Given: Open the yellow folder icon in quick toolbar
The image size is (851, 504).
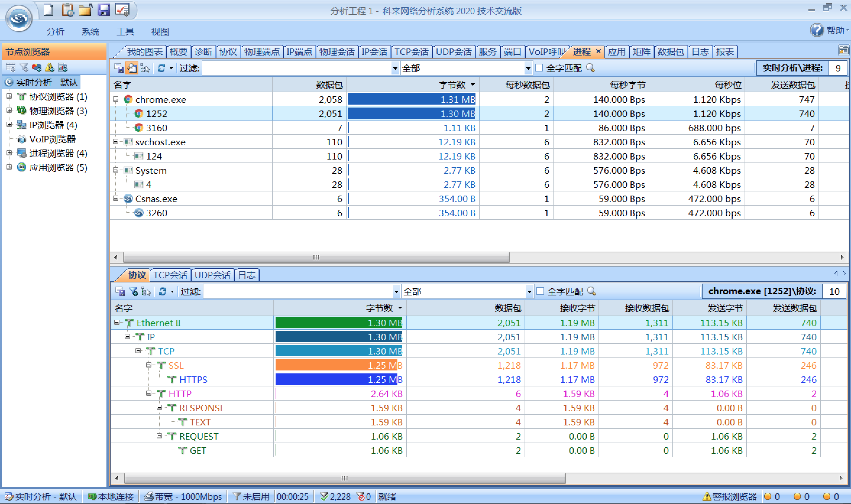Looking at the screenshot, I should [x=85, y=10].
